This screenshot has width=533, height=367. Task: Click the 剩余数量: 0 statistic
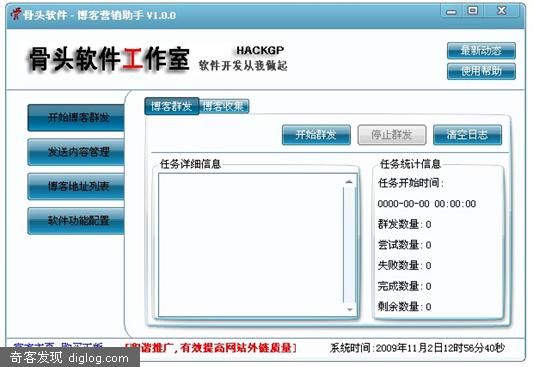pyautogui.click(x=405, y=307)
